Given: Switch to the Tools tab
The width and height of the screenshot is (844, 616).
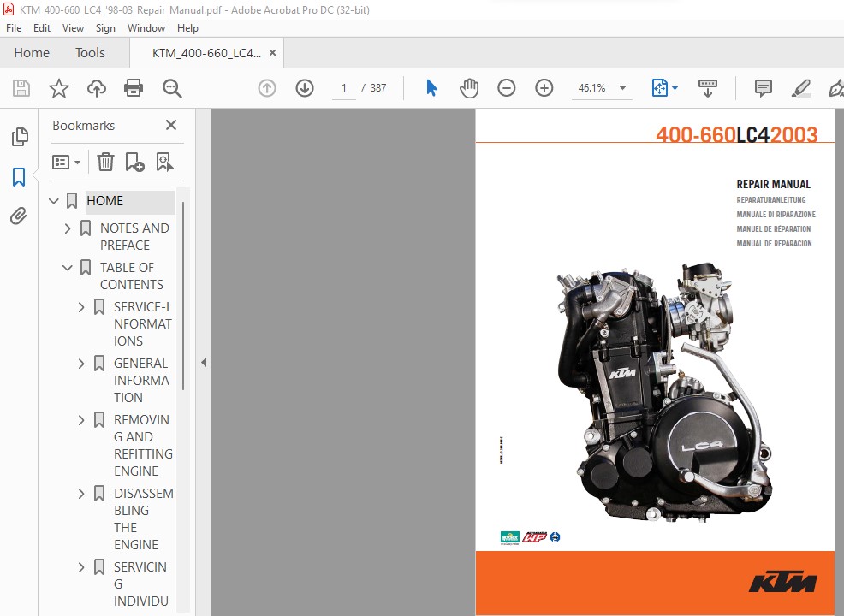Looking at the screenshot, I should 90,53.
